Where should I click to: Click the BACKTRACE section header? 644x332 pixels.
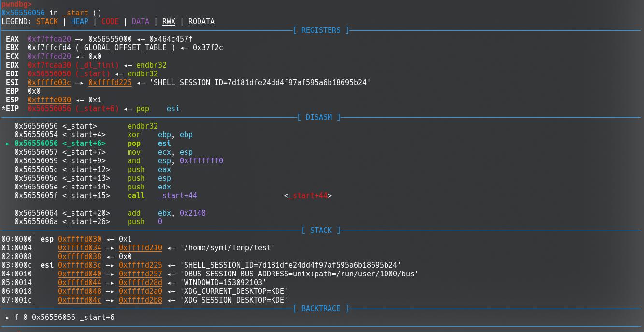(321, 308)
